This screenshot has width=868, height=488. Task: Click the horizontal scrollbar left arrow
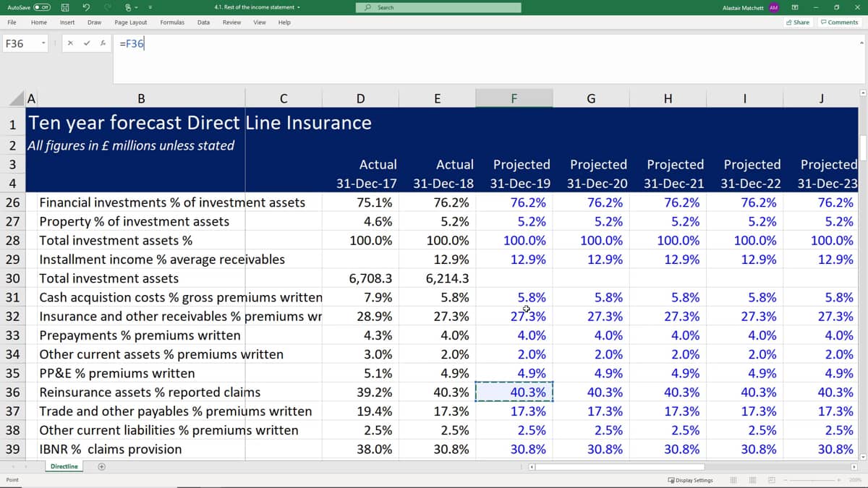pyautogui.click(x=533, y=467)
